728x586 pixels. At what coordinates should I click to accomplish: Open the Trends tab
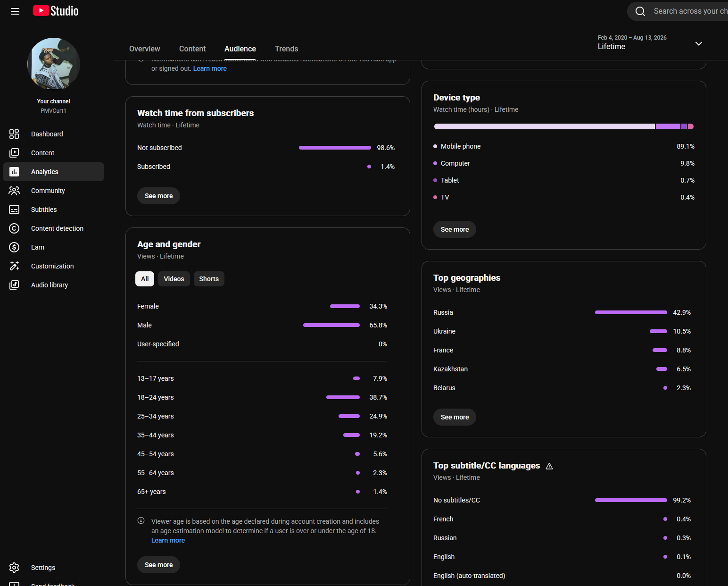[286, 49]
